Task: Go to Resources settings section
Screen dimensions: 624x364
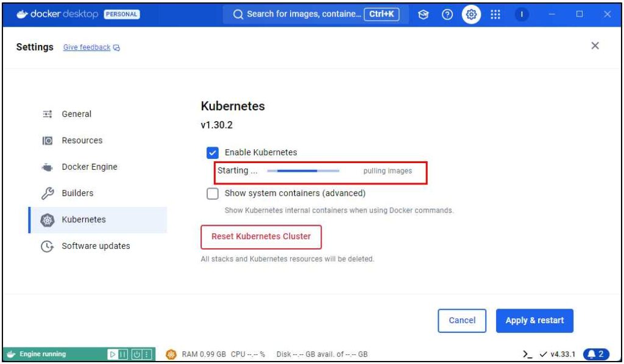Action: pos(82,141)
